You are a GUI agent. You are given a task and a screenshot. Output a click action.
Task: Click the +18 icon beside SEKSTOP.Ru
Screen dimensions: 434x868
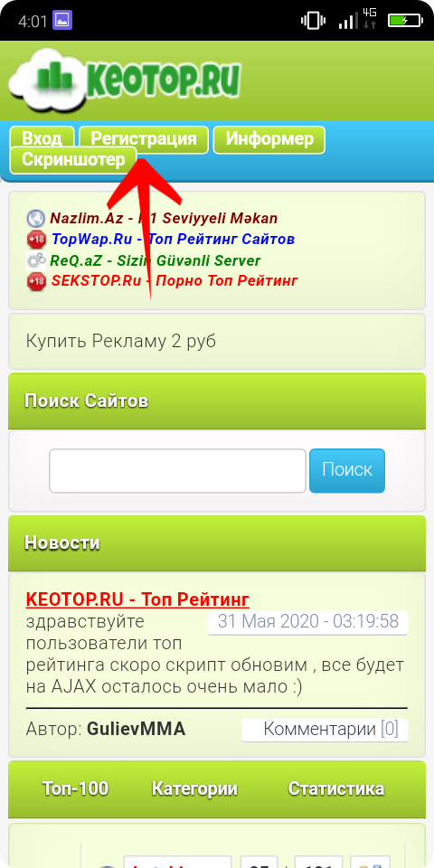[x=36, y=281]
